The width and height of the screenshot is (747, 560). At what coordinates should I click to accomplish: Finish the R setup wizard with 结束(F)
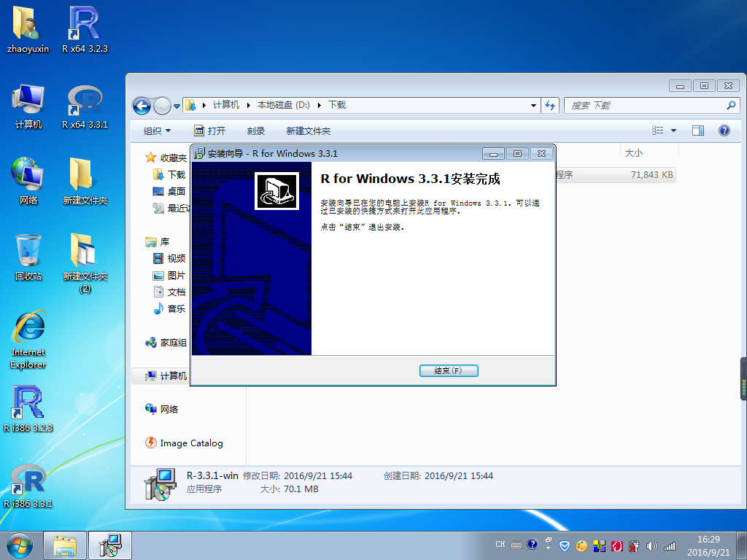click(x=449, y=370)
